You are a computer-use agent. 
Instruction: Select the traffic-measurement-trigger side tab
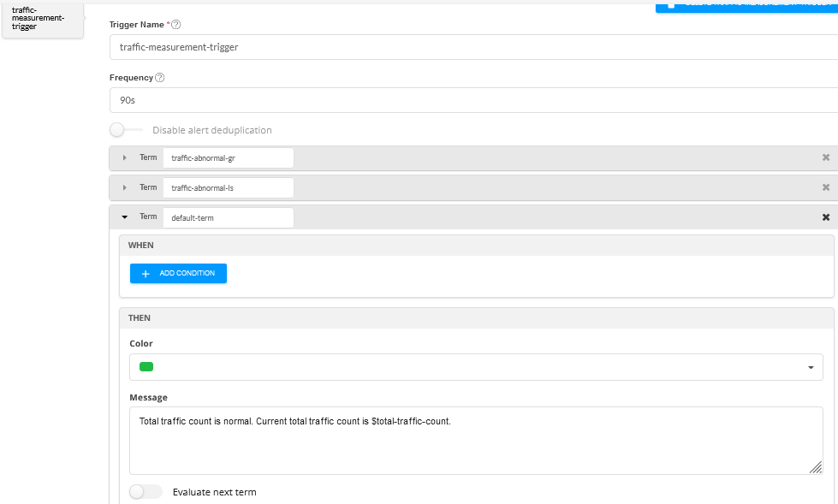41,19
